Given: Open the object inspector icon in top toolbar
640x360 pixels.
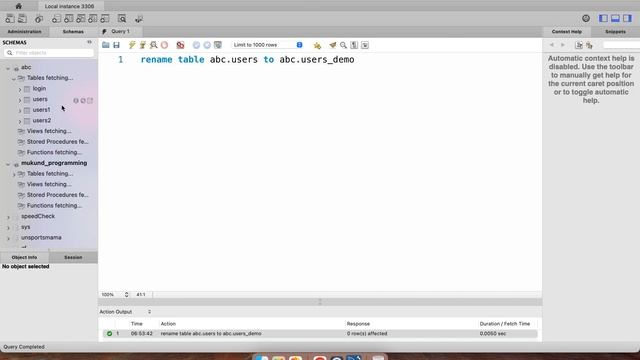Looking at the screenshot, I should [39, 19].
